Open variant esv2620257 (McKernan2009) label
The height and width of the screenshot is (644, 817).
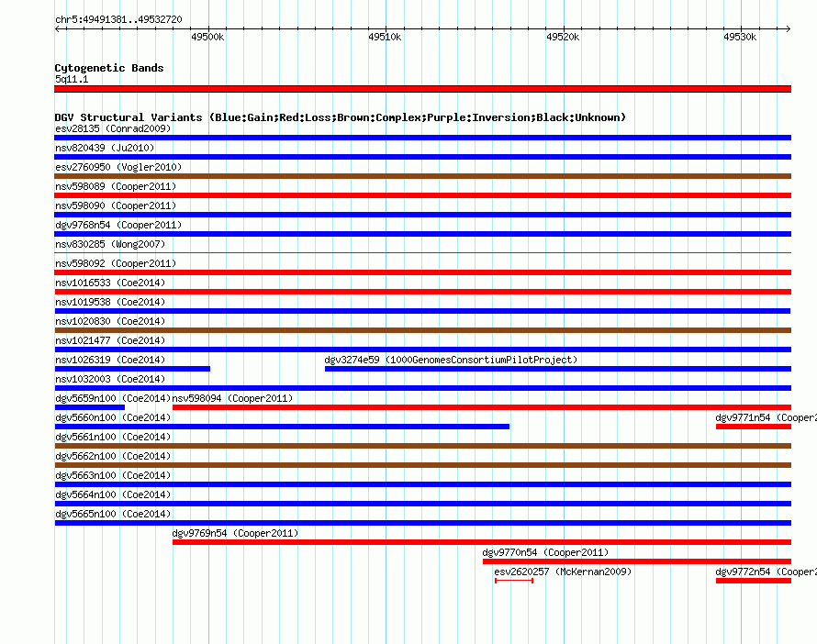pyautogui.click(x=563, y=572)
